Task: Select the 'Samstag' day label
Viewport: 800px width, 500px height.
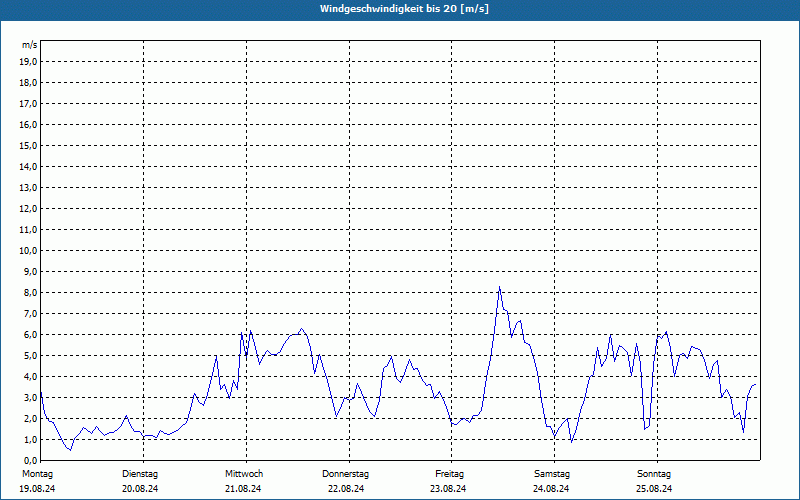Action: [552, 474]
